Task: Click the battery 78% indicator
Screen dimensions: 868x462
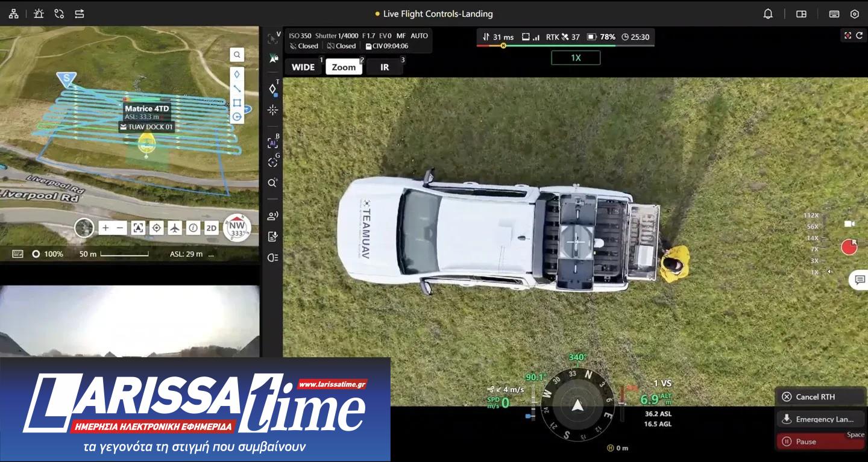Action: (602, 37)
